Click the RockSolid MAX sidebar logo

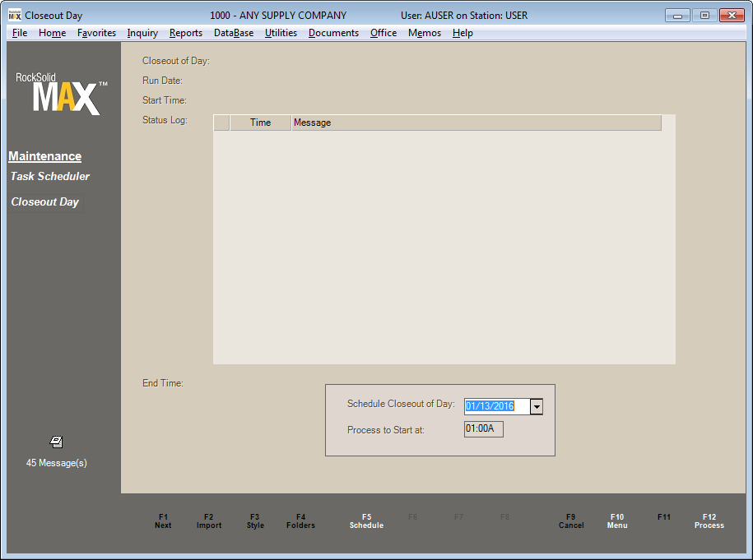62,94
